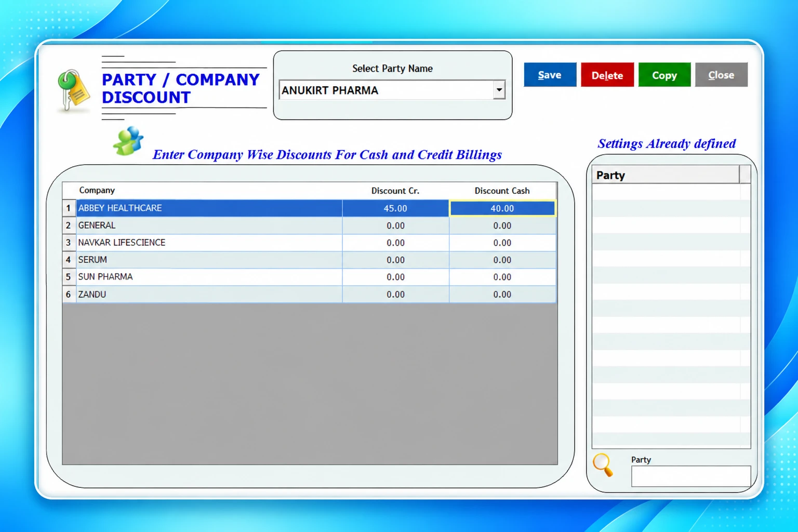Click the Discount Cash cell for ZANDU
The height and width of the screenshot is (532, 798).
502,294
